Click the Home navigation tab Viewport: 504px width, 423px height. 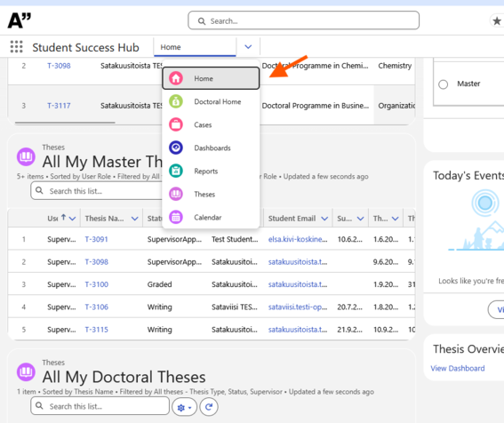click(x=195, y=47)
